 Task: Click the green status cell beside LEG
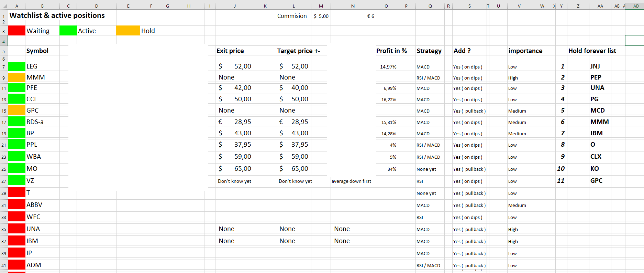point(16,66)
